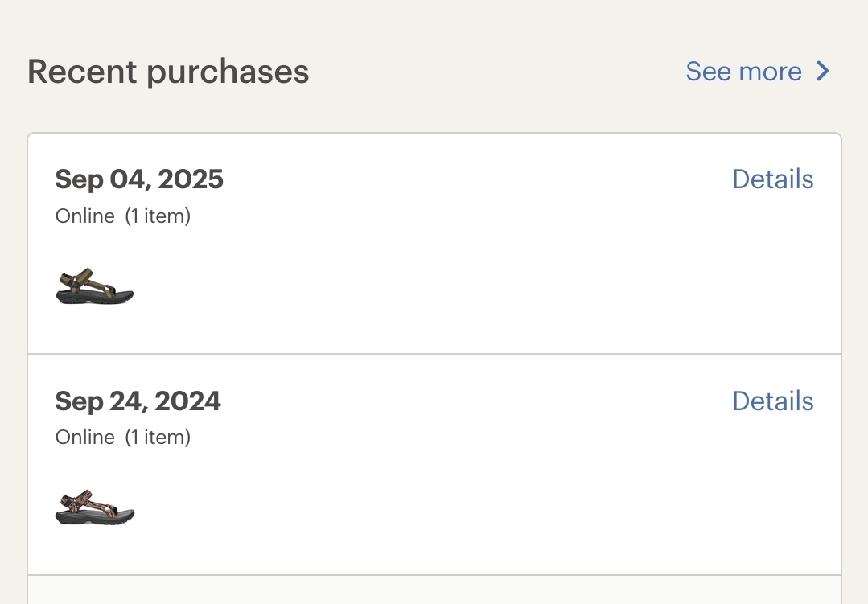The width and height of the screenshot is (868, 604).
Task: Click the partially visible third purchase card
Action: click(434, 591)
